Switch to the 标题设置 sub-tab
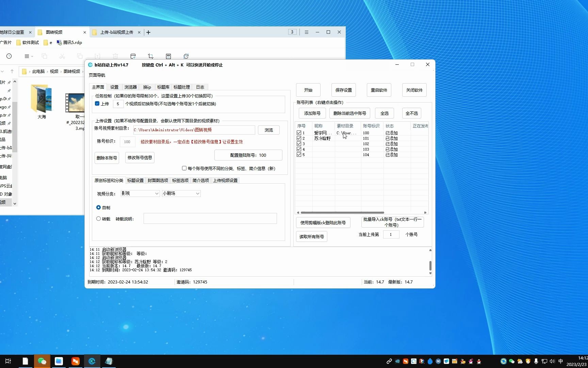Image resolution: width=588 pixels, height=368 pixels. click(135, 180)
